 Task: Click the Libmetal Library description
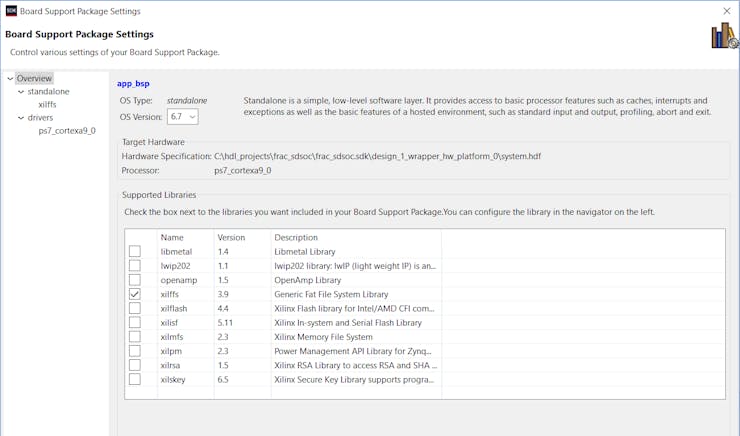[x=305, y=252]
